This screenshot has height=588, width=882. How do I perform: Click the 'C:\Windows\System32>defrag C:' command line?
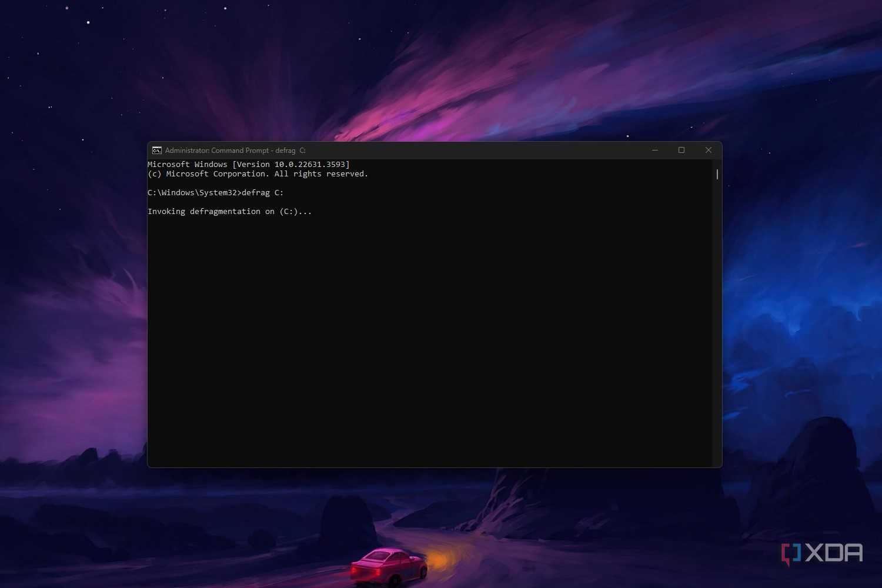click(x=216, y=193)
